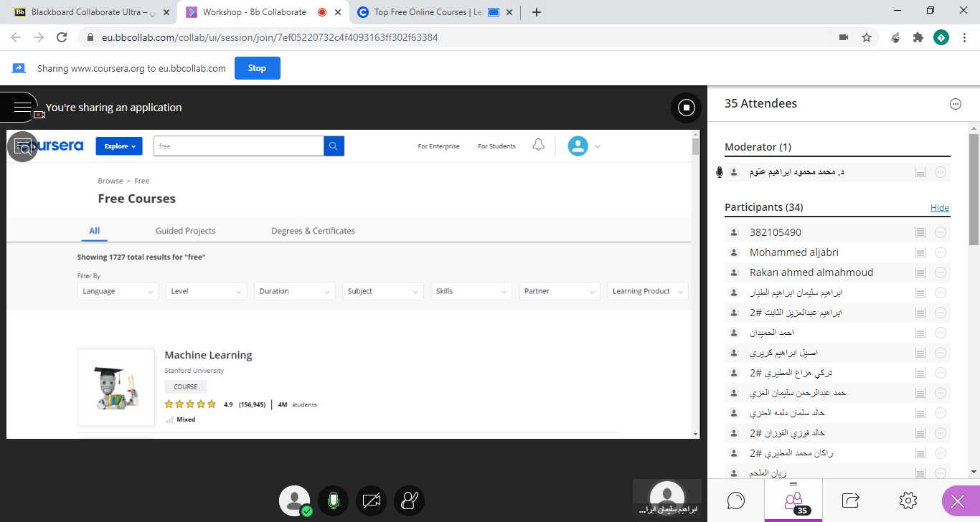Viewport: 980px width, 522px height.
Task: Open the Share Content panel icon
Action: [x=851, y=500]
